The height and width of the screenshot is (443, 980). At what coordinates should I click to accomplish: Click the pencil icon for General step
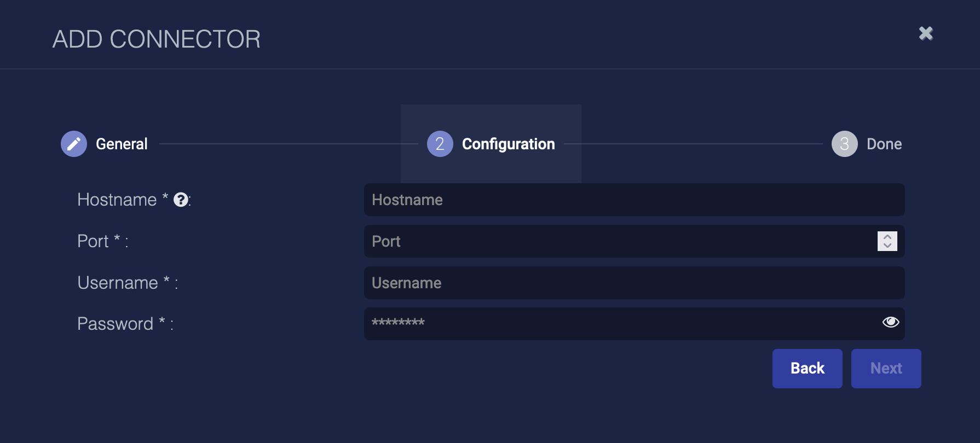[x=74, y=144]
